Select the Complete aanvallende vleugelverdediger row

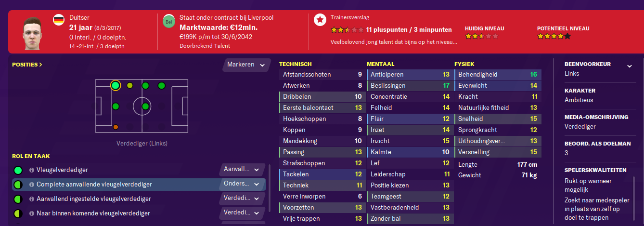tap(139, 185)
